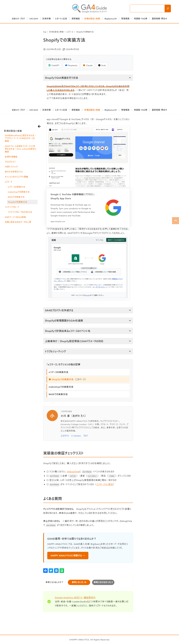Summarize the article with the ChatGPT button
The width and height of the screenshot is (179, 644).
point(54,66)
